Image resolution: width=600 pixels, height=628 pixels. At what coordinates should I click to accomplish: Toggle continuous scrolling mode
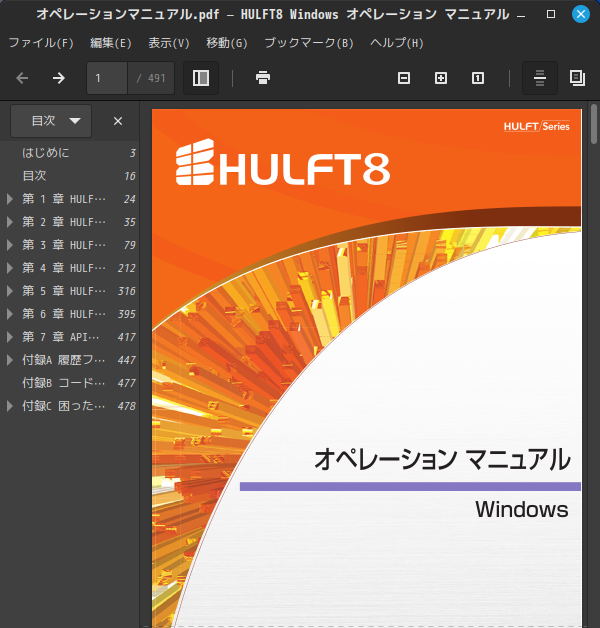click(540, 78)
